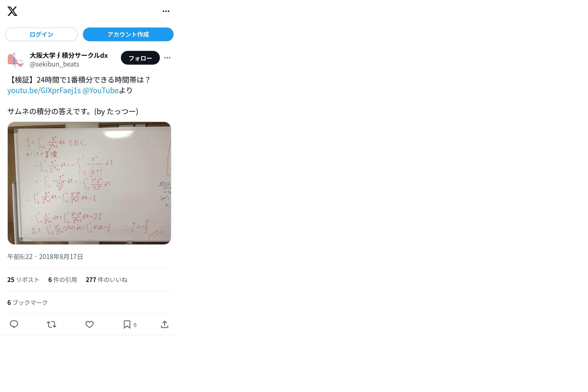Screen dimensions: 588x392
Task: Click the 午前6:22 2018年8月17日 timestamp
Action: coord(45,257)
